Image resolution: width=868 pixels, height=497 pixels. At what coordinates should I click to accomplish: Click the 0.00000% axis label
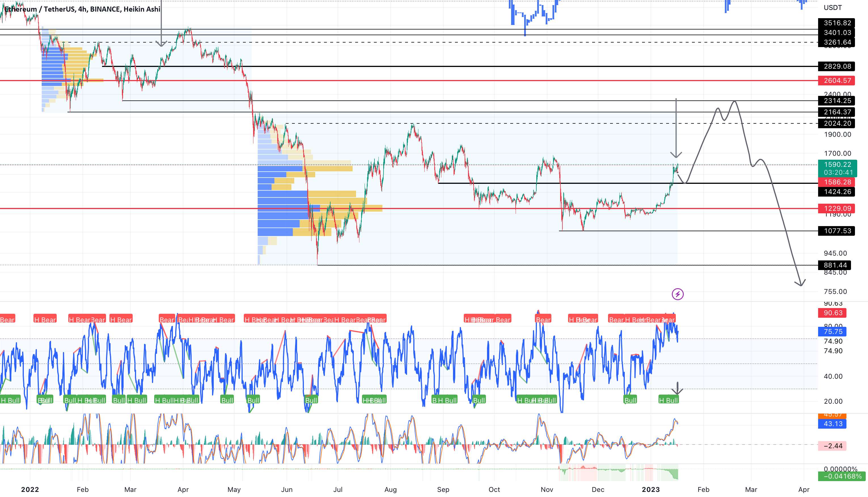point(841,469)
